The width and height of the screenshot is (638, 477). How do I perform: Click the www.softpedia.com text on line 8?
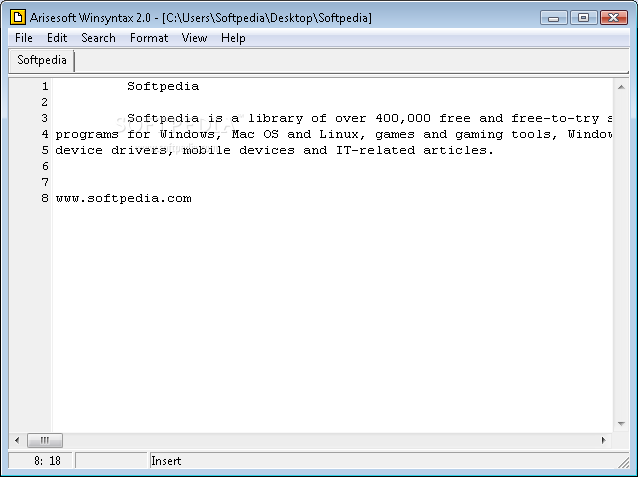pos(124,199)
